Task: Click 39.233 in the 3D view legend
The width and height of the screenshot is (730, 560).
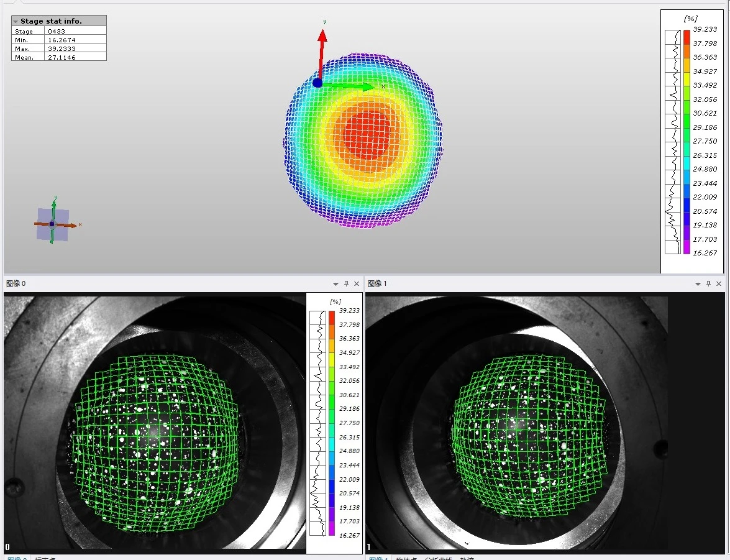Action: 705,29
